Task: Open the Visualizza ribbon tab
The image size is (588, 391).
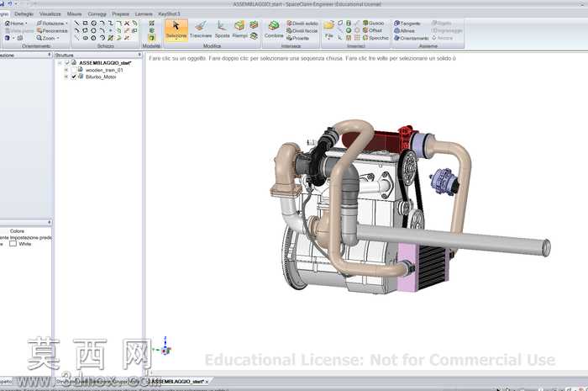Action: coord(50,14)
